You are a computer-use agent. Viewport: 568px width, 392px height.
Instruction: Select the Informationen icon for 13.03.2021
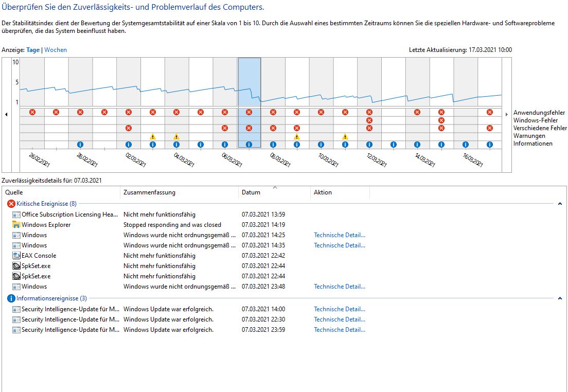pyautogui.click(x=394, y=145)
